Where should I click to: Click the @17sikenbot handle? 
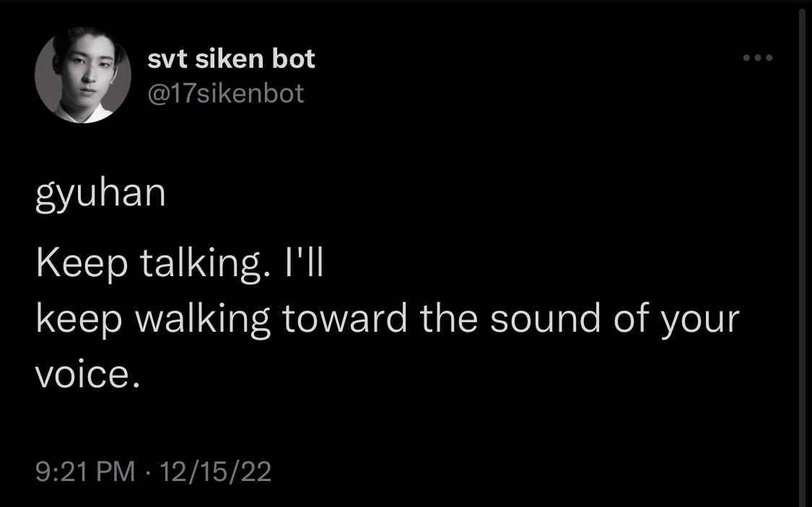pos(226,94)
